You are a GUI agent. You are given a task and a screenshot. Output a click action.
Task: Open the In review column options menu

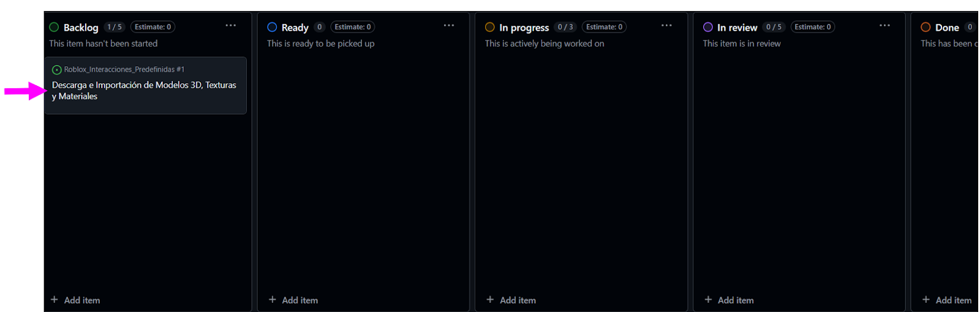coord(884,26)
